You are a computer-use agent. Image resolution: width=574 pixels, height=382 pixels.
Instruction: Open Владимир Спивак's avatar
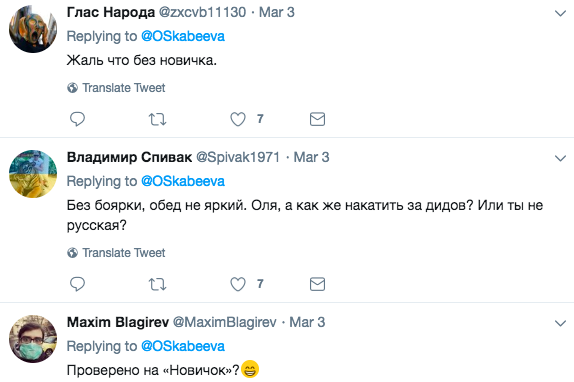click(33, 174)
